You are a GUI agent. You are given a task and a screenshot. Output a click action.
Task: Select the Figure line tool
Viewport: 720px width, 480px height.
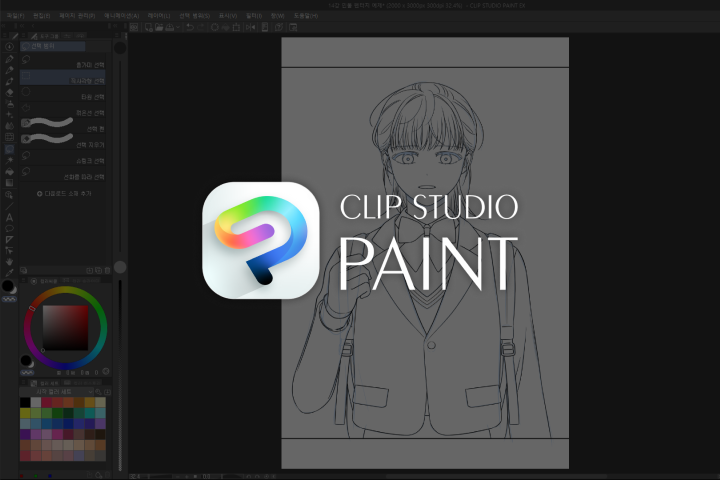pyautogui.click(x=9, y=206)
